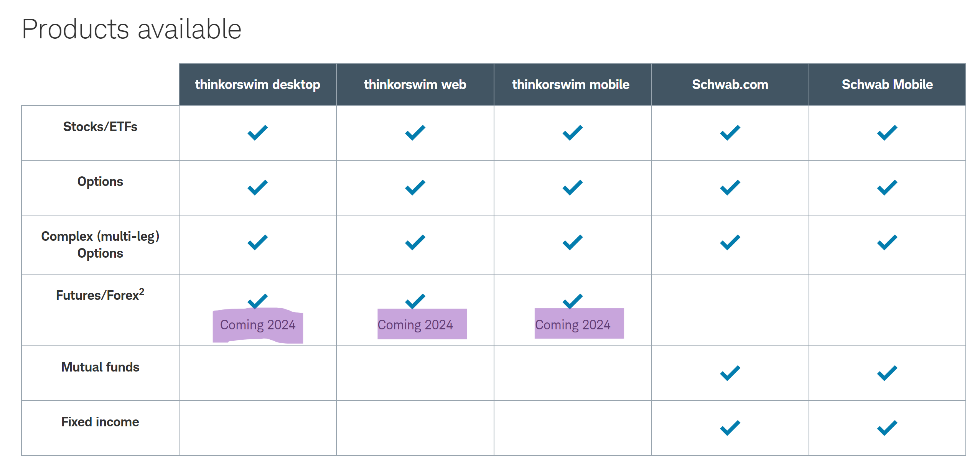Click the Stocks/ETFs checkmark under Schwab Mobile
Screen dimensions: 980x467
pyautogui.click(x=887, y=133)
